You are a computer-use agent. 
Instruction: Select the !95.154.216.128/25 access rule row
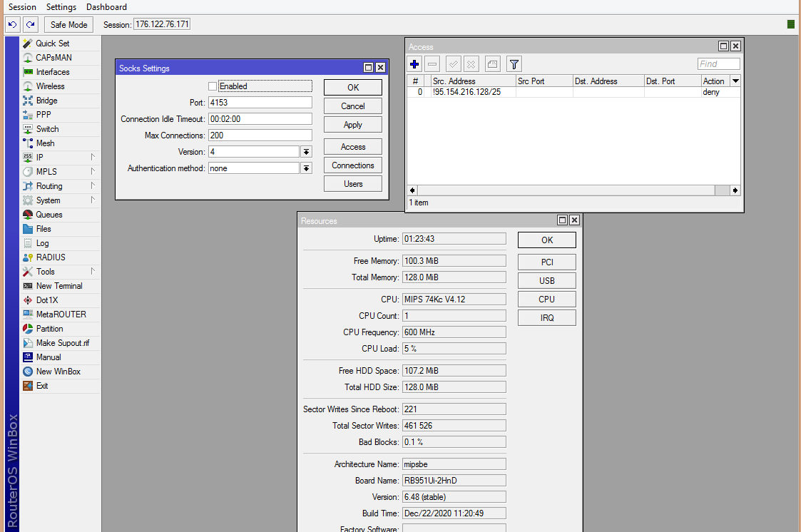573,92
